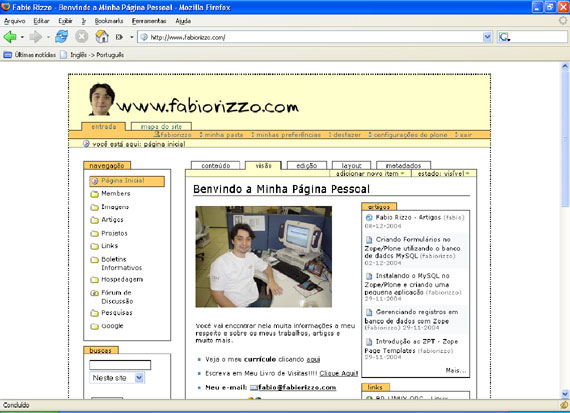The image size is (570, 413).
Task: Click the Mais... link in artigos
Action: click(456, 370)
